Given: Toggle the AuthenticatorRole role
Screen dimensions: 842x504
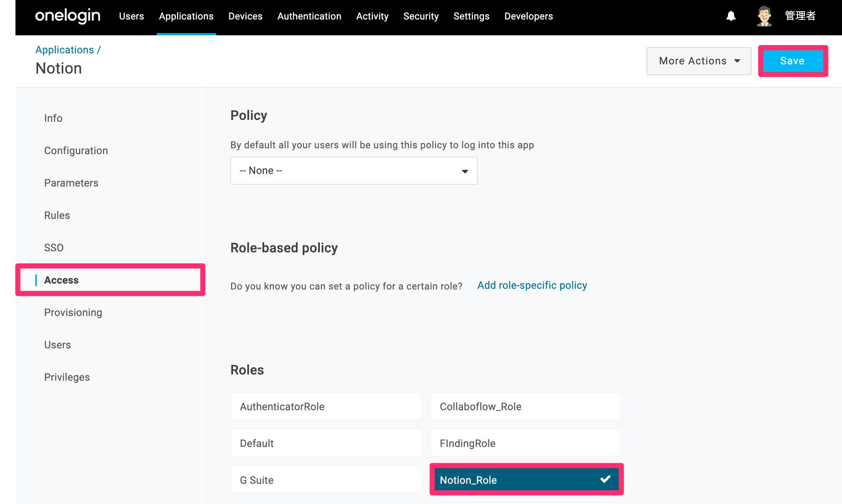Looking at the screenshot, I should (x=326, y=407).
